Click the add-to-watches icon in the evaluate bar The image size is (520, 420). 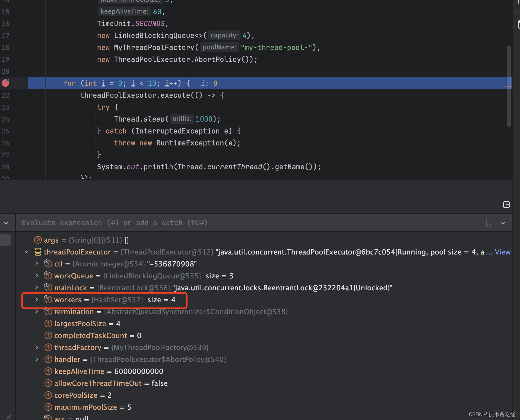(487, 223)
